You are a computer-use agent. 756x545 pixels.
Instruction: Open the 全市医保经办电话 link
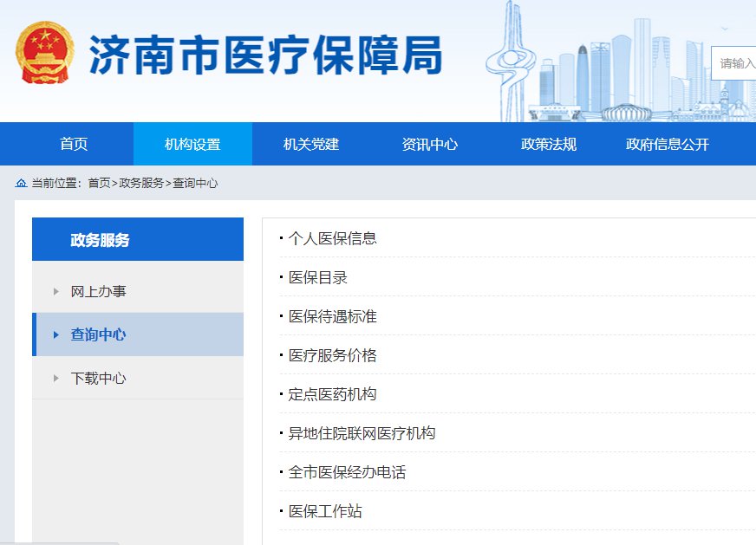(347, 472)
